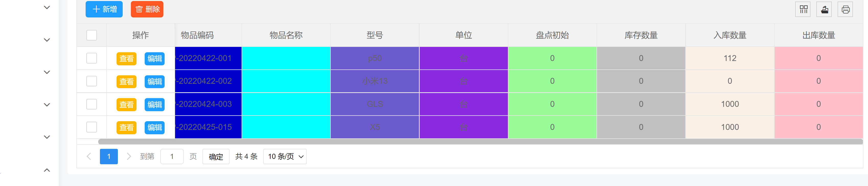Go to the next page arrow
The height and width of the screenshot is (186, 868).
[128, 156]
